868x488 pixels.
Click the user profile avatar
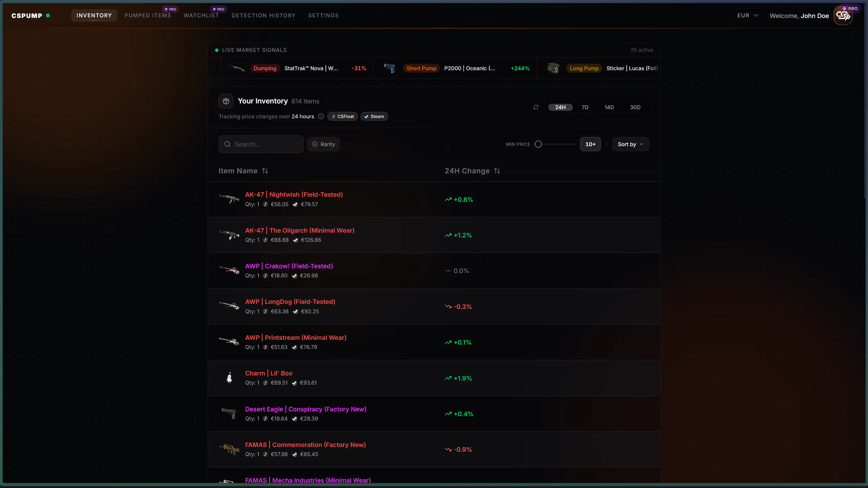click(x=843, y=16)
